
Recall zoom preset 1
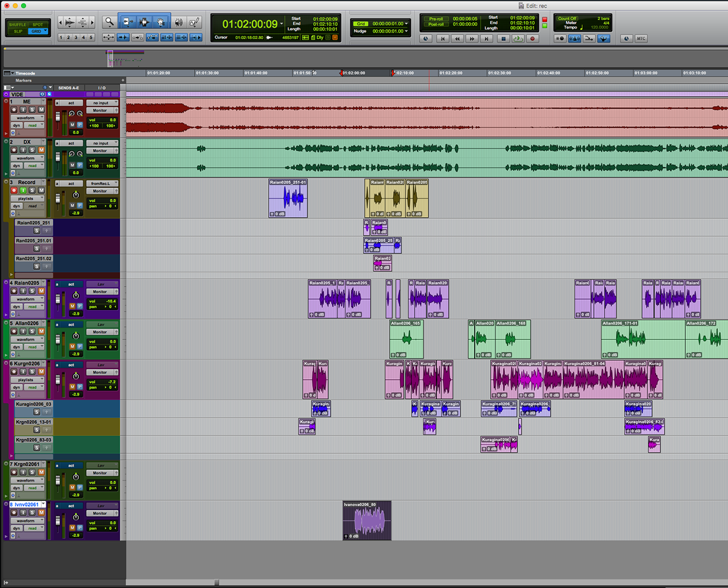tap(61, 37)
